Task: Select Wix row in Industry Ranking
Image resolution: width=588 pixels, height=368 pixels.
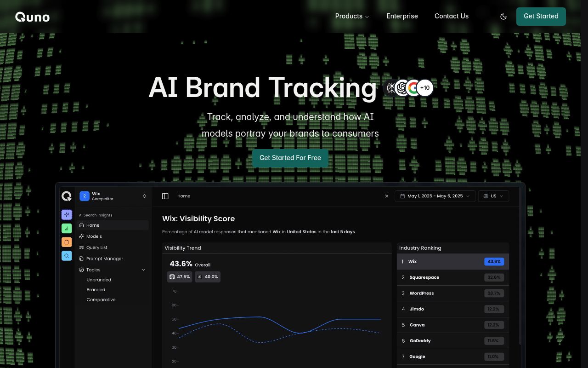Action: tap(453, 262)
